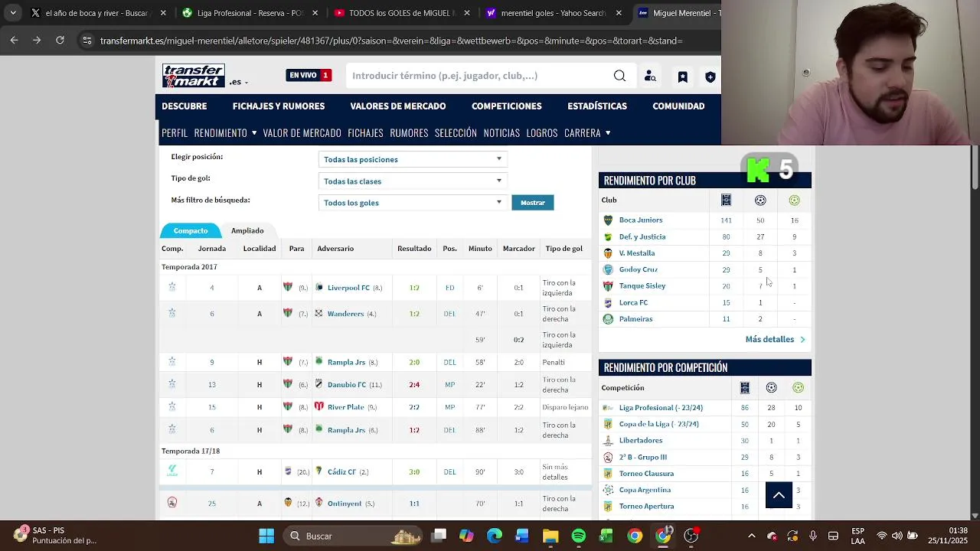The width and height of the screenshot is (980, 551).
Task: Open Excel from the taskbar
Action: 606,536
